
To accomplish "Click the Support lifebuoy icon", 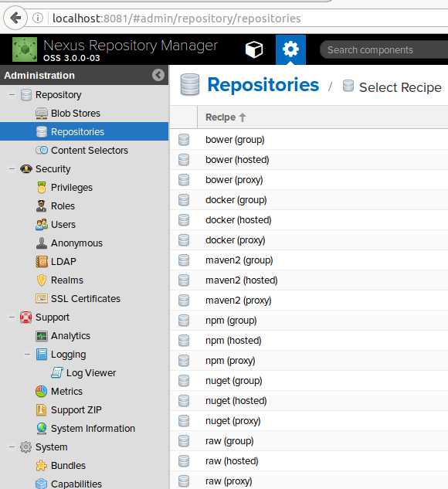I will coord(26,318).
